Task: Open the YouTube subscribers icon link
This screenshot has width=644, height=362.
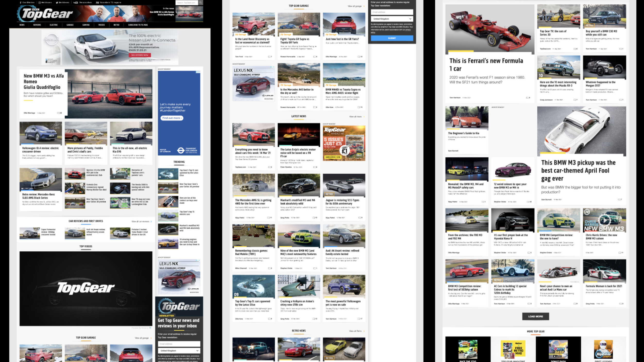Action: click(x=76, y=3)
